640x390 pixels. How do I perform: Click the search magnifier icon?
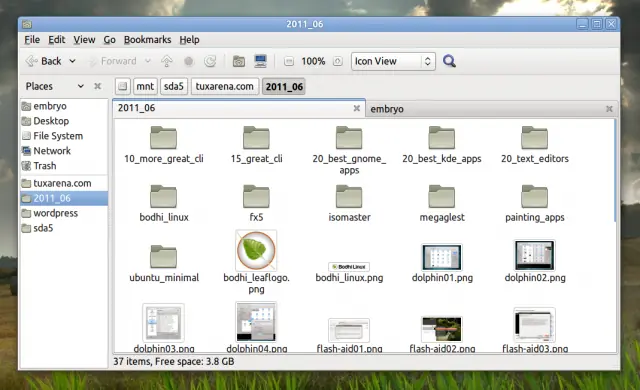[449, 61]
